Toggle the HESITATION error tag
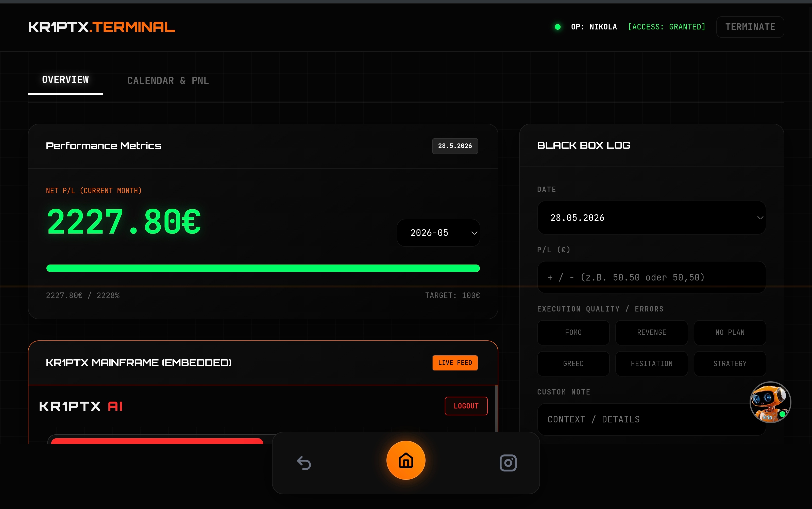 pyautogui.click(x=651, y=364)
